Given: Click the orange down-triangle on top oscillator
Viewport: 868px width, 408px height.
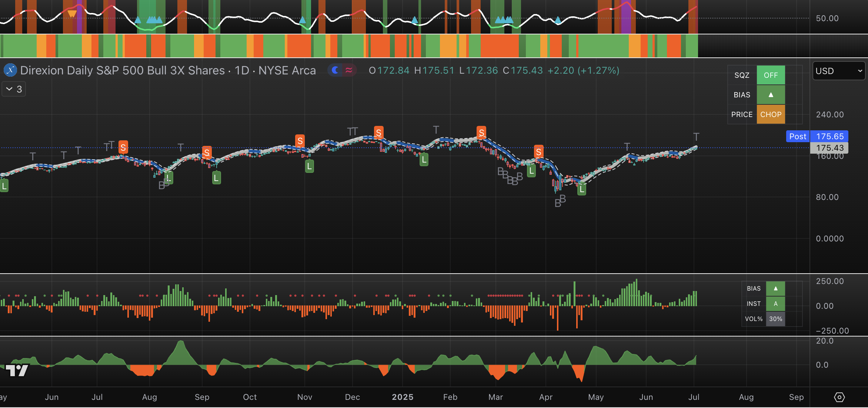Looking at the screenshot, I should 72,14.
